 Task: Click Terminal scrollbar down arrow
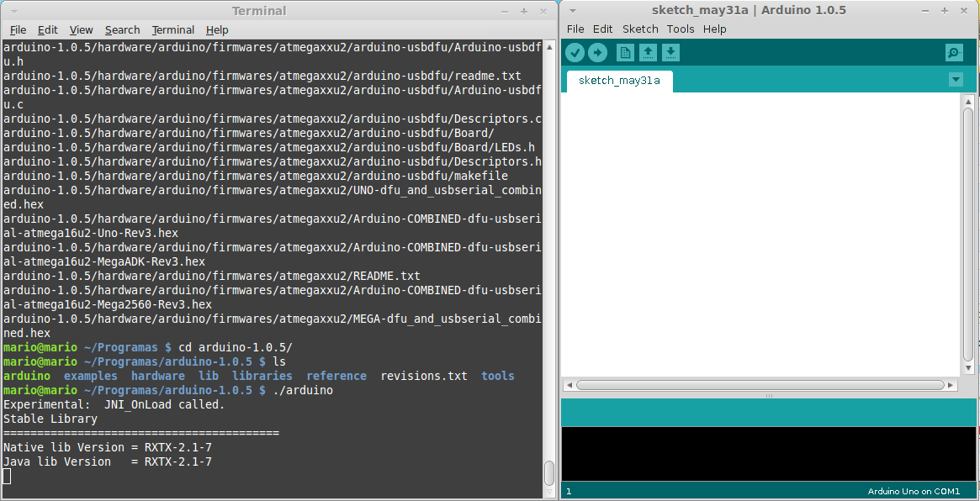549,493
